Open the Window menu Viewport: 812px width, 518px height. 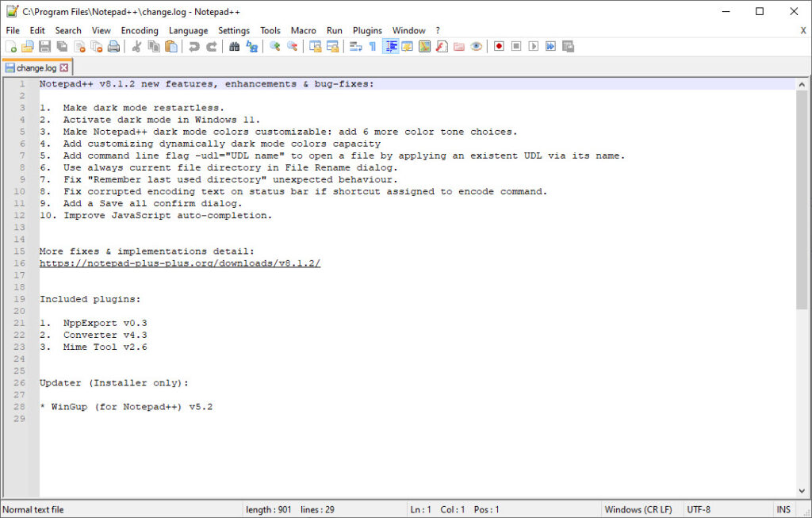coord(408,31)
